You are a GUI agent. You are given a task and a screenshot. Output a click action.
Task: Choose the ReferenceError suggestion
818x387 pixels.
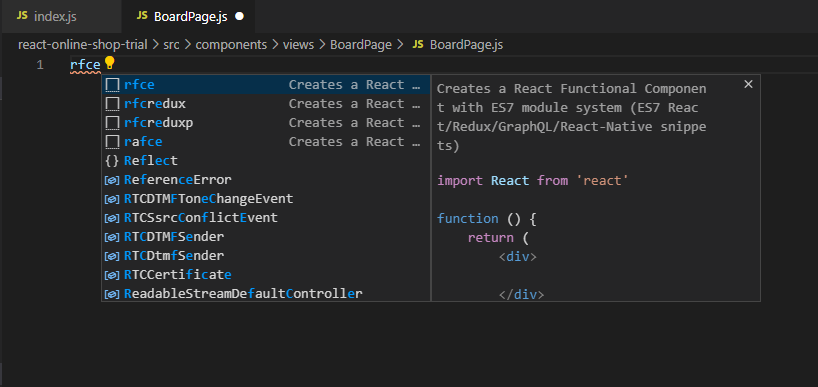coord(266,179)
